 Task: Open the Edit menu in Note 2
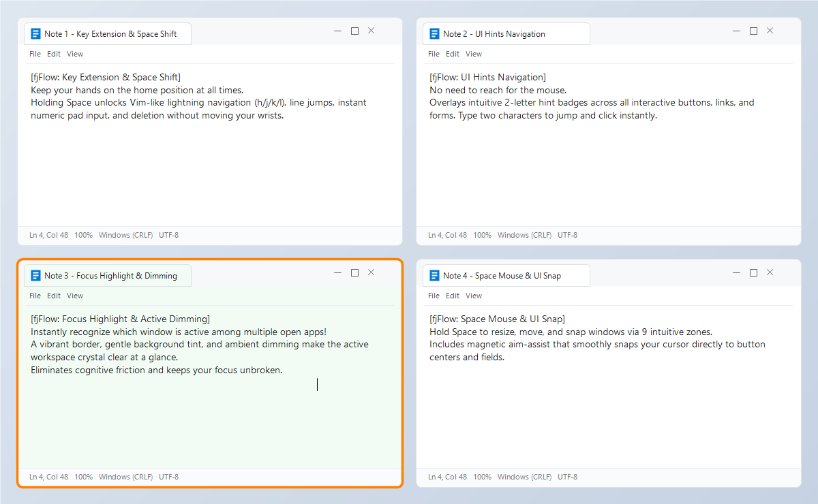click(x=453, y=54)
